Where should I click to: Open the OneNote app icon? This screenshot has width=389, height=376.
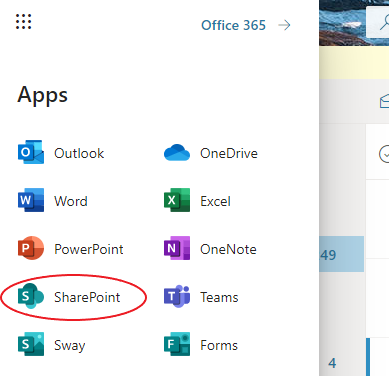[x=177, y=248]
